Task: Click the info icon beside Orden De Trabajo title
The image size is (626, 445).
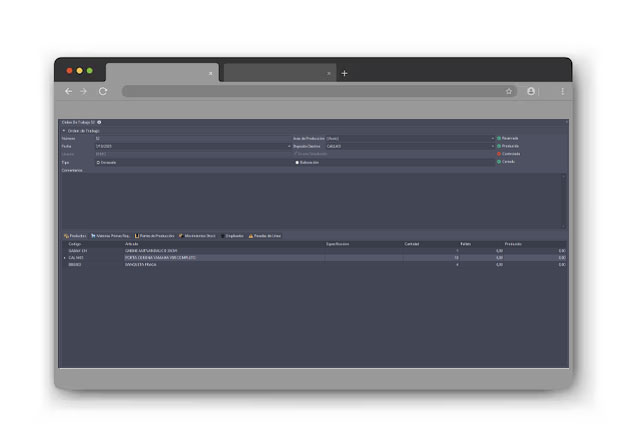Action: (x=99, y=122)
